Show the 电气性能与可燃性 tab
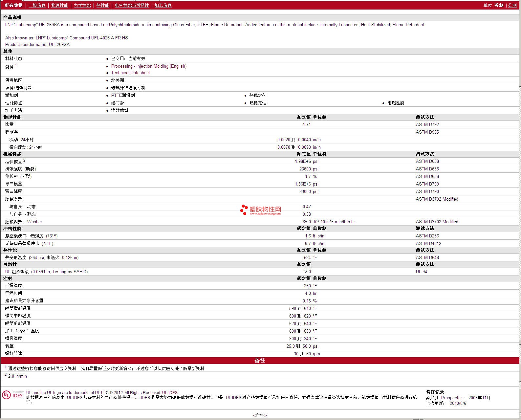The image size is (521, 420). (x=132, y=6)
